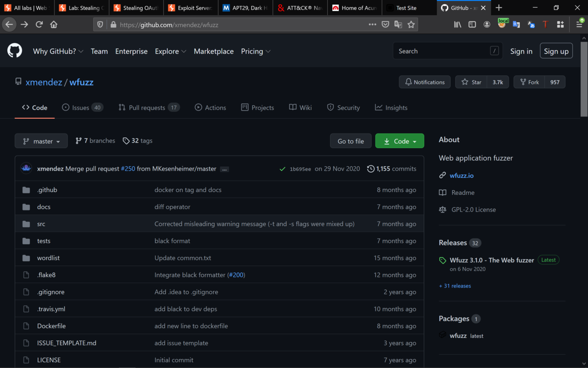Open the 32 tags link
Viewport: 588px width, 368px height.
click(137, 141)
